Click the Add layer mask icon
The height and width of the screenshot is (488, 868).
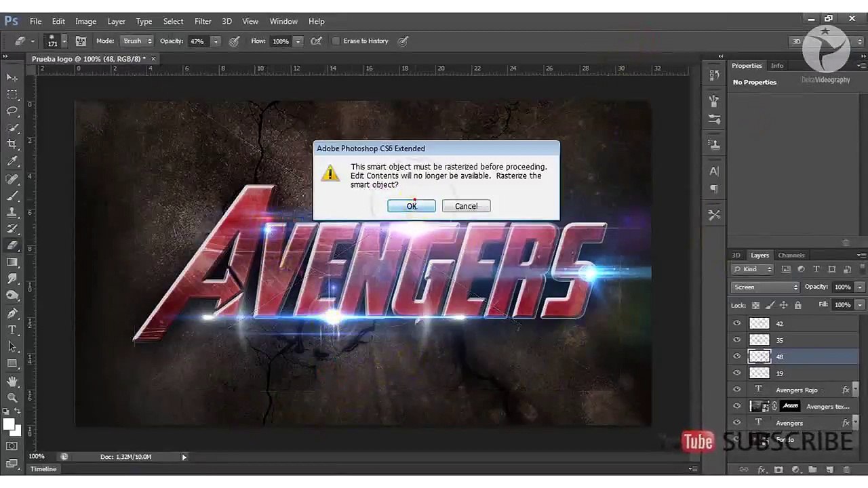778,470
